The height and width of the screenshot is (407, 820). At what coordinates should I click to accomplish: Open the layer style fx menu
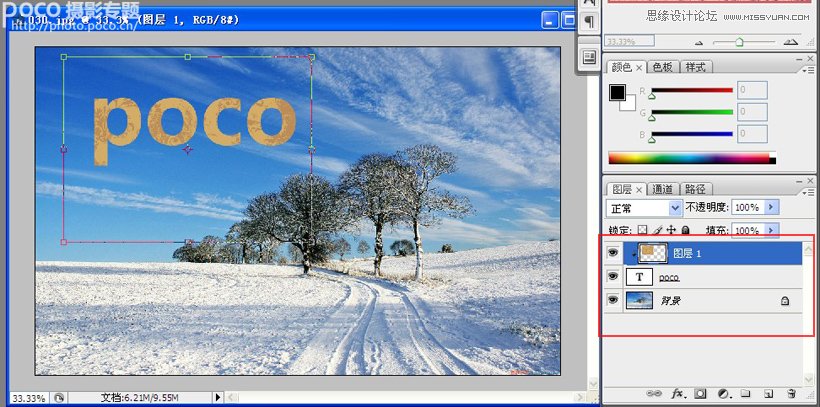(678, 393)
